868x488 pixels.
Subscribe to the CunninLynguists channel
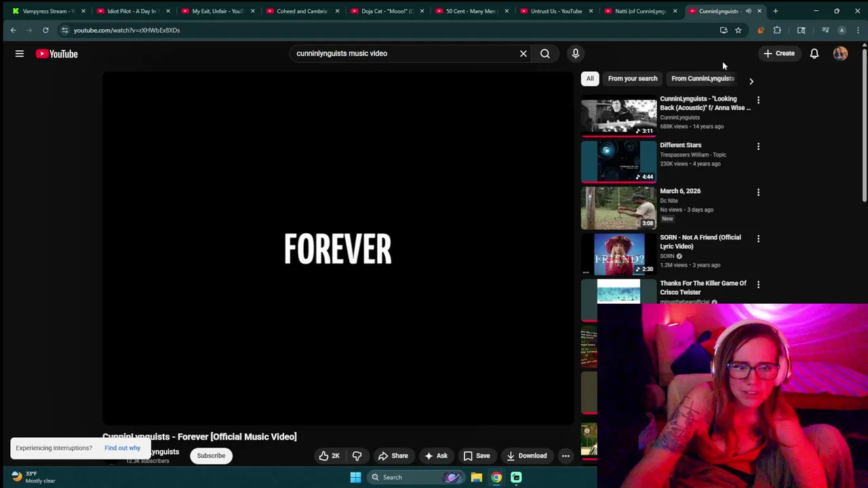pos(211,455)
